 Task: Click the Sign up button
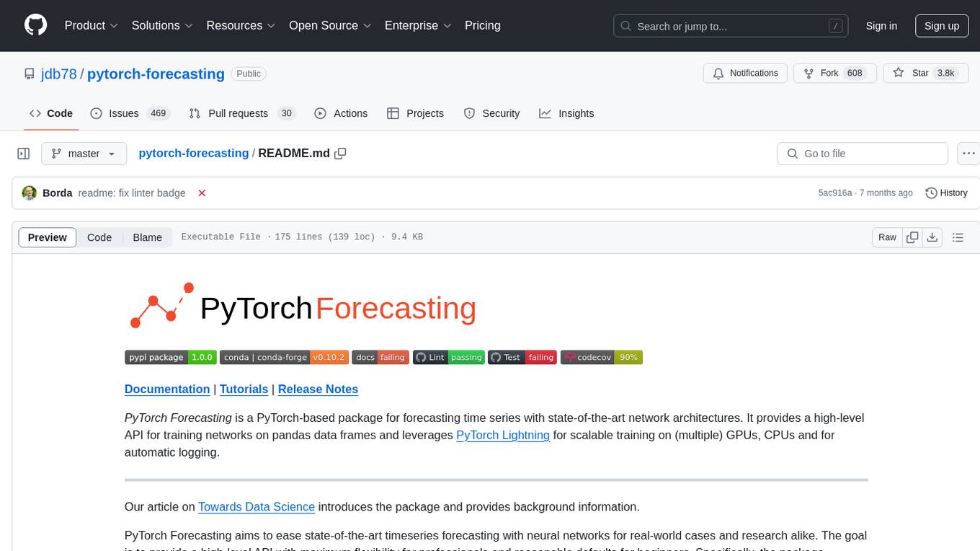pyautogui.click(x=942, y=26)
